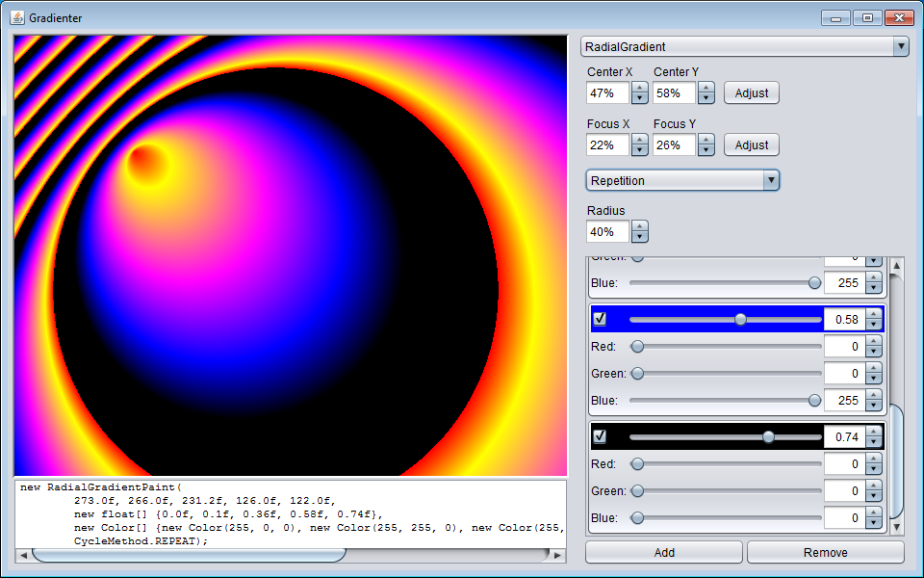The width and height of the screenshot is (924, 578).
Task: Increase the Red value of the black stop
Action: [x=874, y=459]
